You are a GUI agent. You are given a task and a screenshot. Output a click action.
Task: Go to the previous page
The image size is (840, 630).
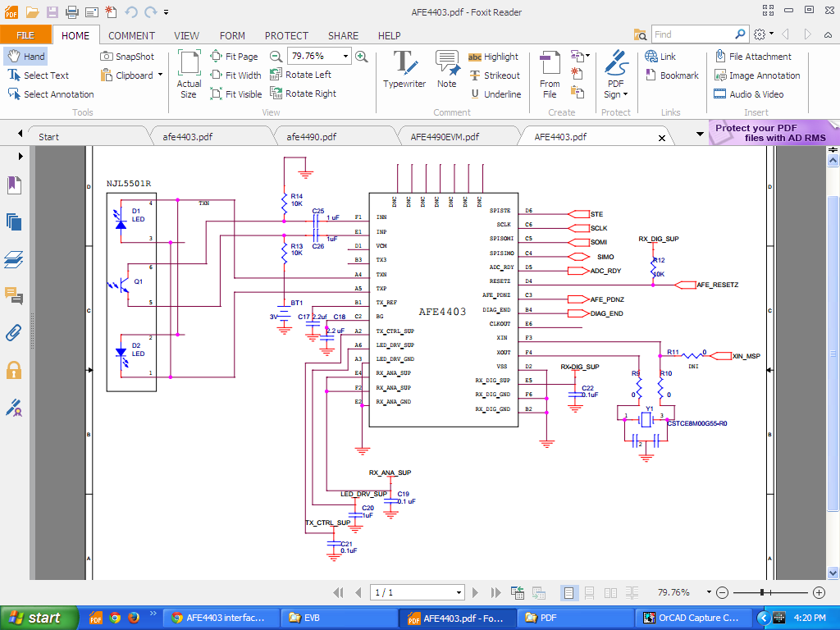pyautogui.click(x=358, y=592)
